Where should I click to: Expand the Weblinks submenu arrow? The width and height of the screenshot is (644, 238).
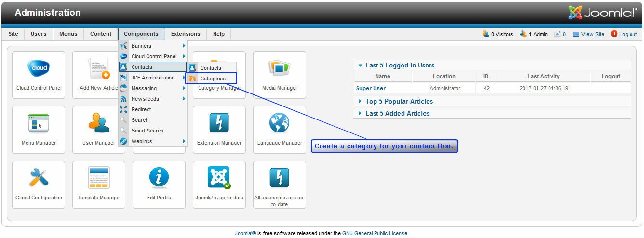click(184, 141)
